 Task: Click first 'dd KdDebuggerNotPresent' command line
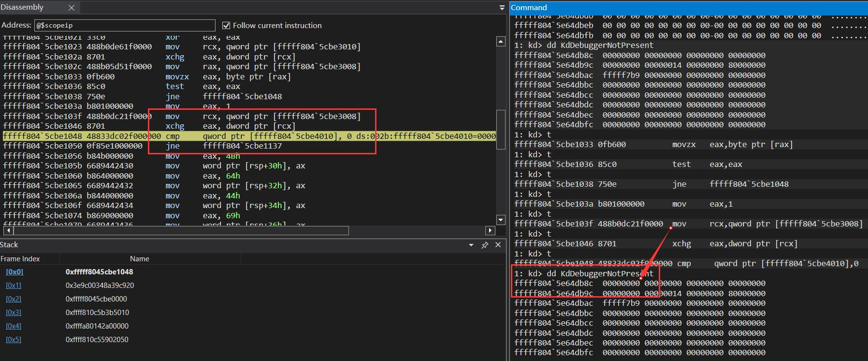pyautogui.click(x=584, y=45)
